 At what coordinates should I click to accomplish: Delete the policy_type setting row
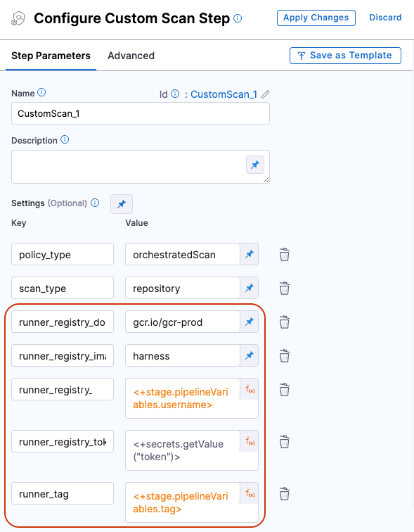[x=284, y=255]
